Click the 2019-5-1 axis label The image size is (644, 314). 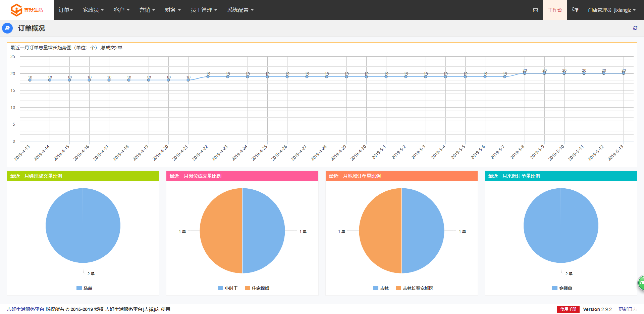[379, 152]
